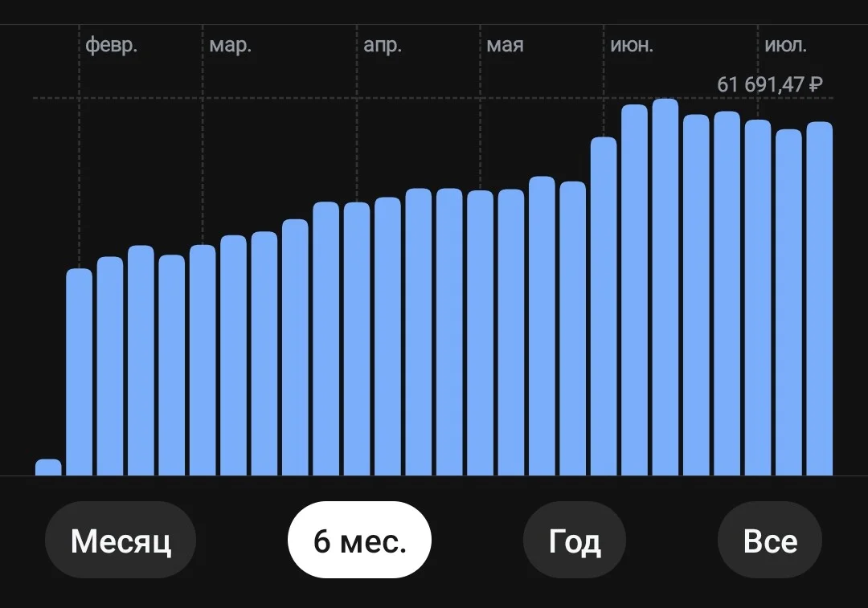Screen dimensions: 868x608
Task: Select the shortest bar in the chart
Action: coord(48,467)
